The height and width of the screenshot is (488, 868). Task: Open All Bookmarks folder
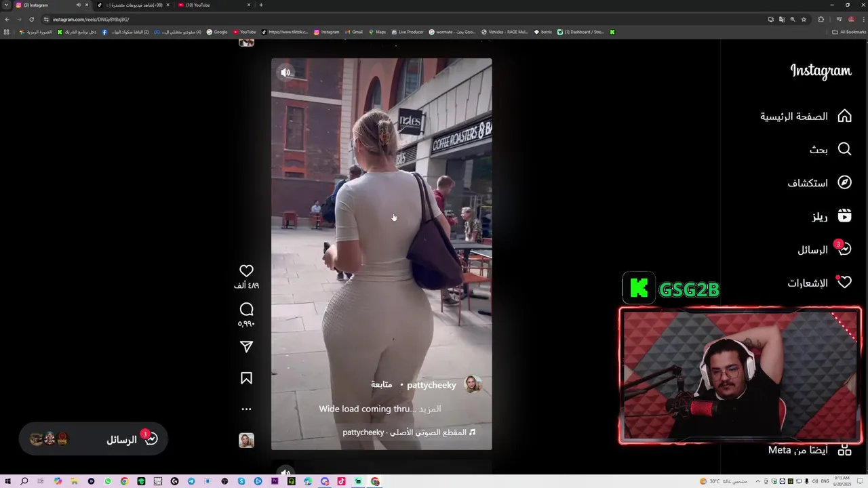tap(849, 32)
